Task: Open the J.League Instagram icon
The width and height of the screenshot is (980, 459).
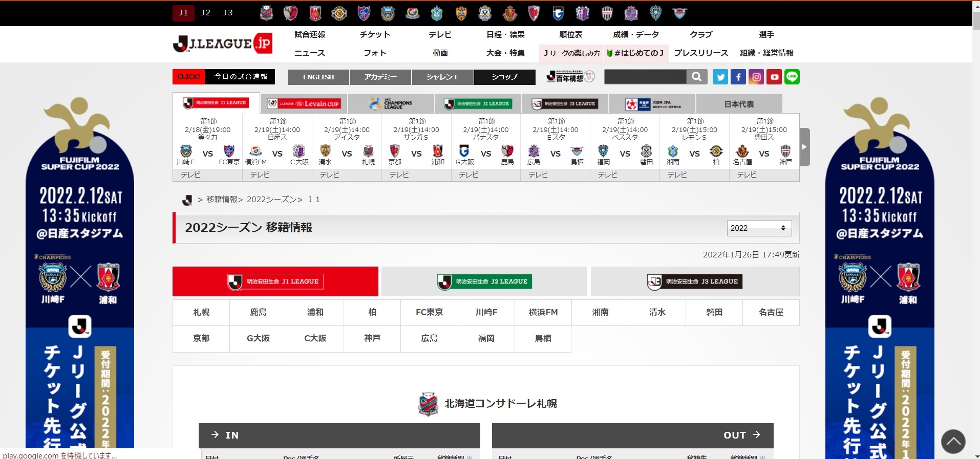Action: coord(756,77)
